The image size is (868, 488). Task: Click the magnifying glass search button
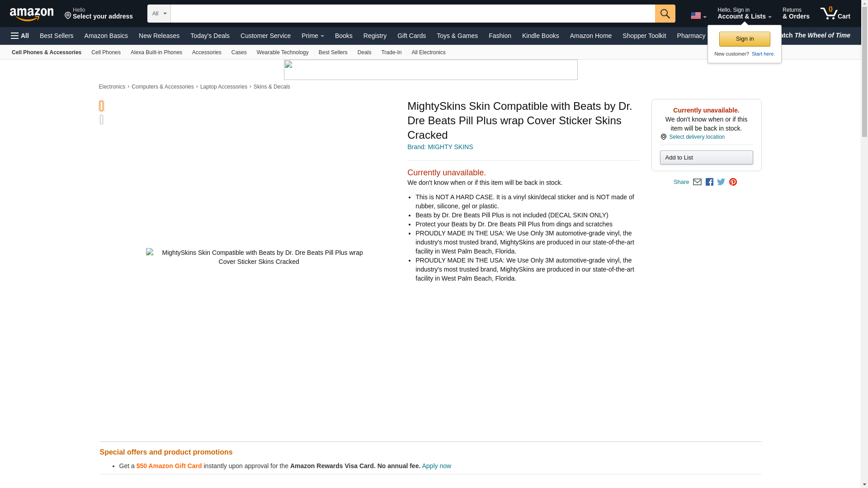coord(665,14)
